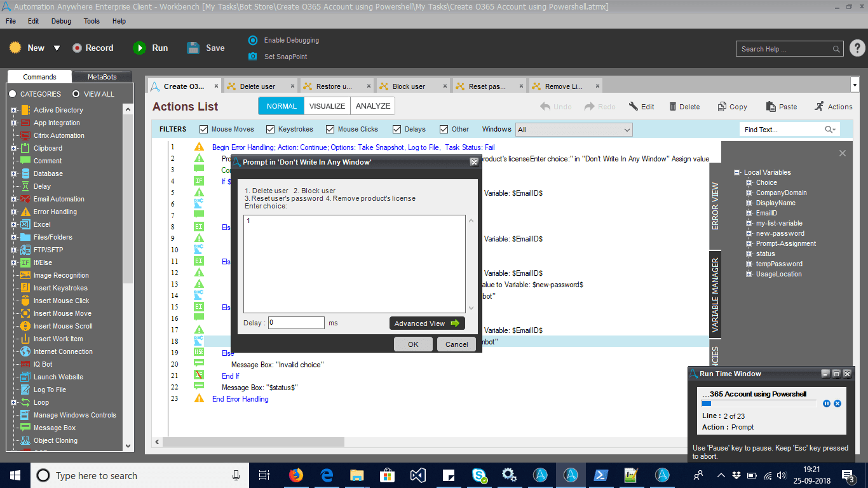The image size is (868, 488).
Task: Expand the Active Directory command group
Action: [14, 110]
